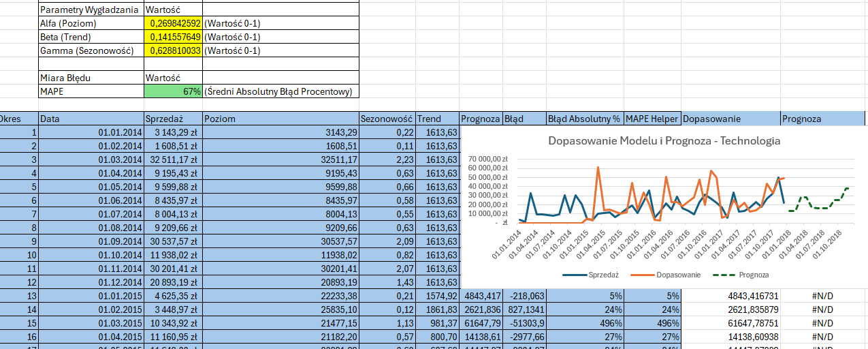The height and width of the screenshot is (349, 868).
Task: Select sales cell 32 511,17 zł
Action: coord(173,160)
